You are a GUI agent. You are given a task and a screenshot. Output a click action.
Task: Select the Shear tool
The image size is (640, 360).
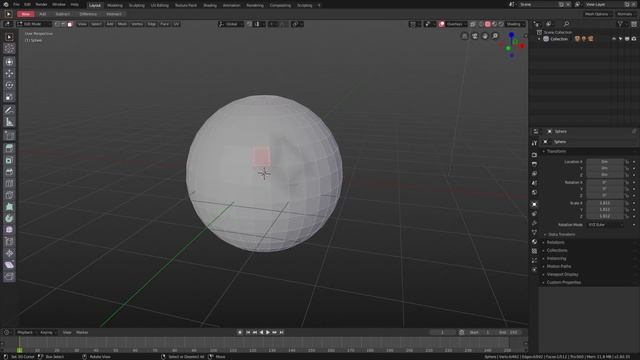(9, 265)
